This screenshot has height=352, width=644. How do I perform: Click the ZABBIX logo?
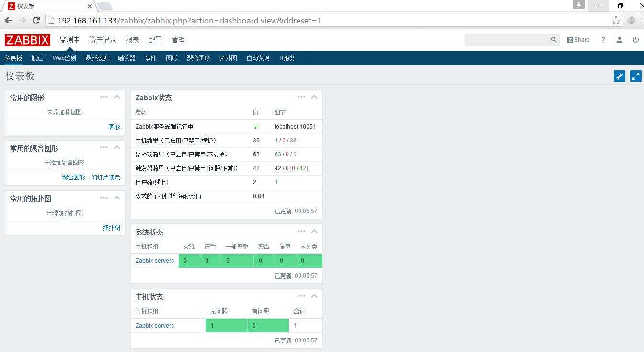coord(27,40)
